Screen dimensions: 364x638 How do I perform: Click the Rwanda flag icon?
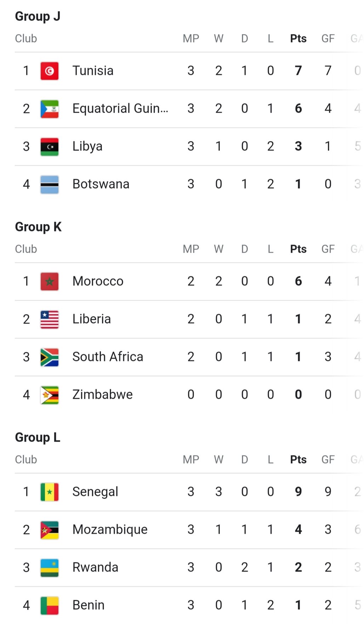pyautogui.click(x=50, y=567)
